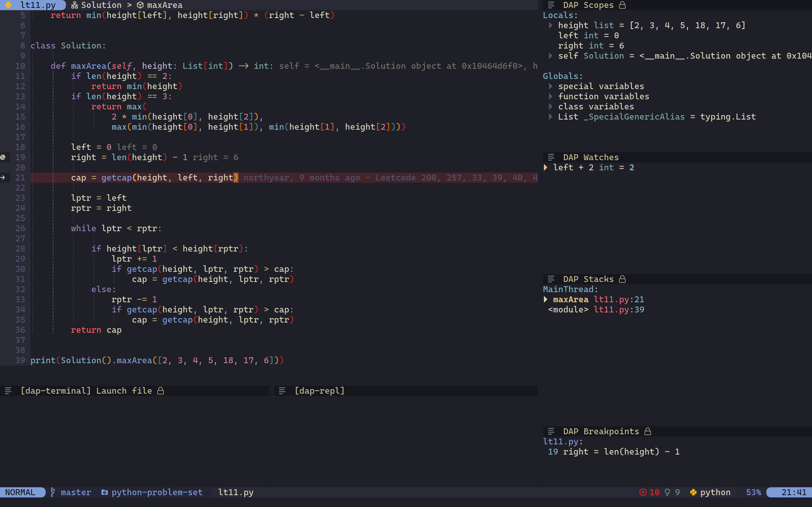Click the lightbulb hints icon in statusline
The image size is (812, 507).
pos(667,492)
